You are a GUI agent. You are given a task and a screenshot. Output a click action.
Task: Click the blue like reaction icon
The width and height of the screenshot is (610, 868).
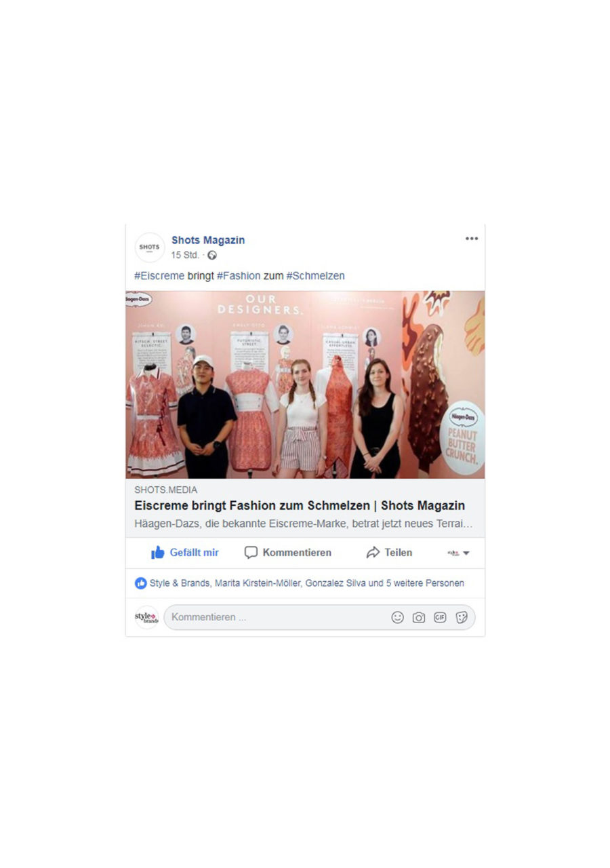(x=141, y=583)
